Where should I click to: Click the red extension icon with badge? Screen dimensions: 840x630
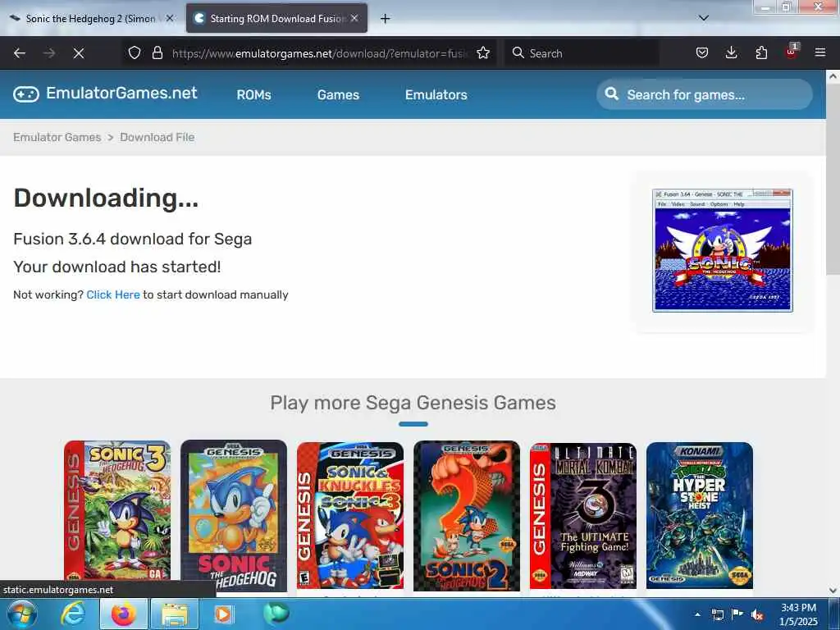[792, 52]
